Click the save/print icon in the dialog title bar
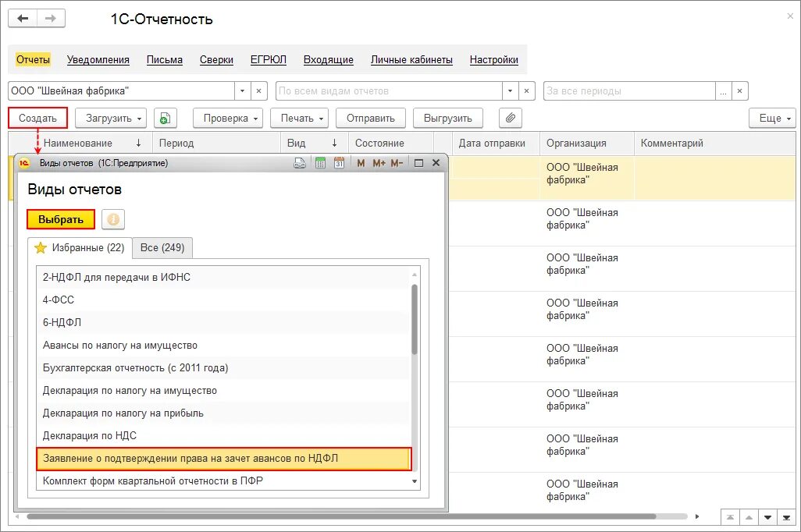Viewport: 801px width, 532px height. pos(300,163)
